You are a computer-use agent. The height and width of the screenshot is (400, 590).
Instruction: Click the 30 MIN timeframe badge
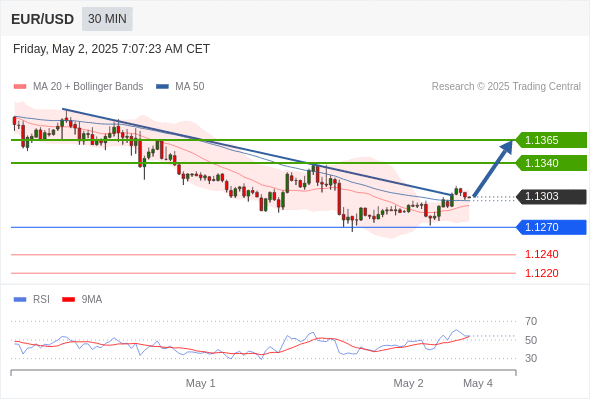(107, 19)
